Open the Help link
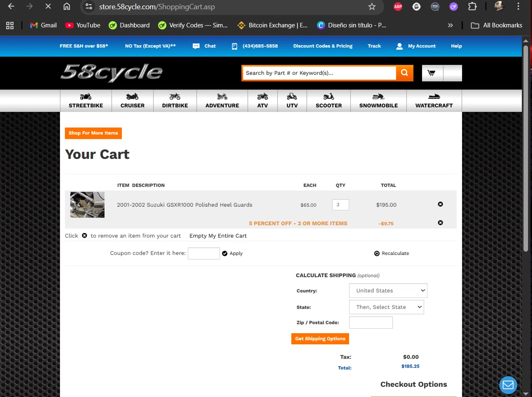The image size is (532, 397). (456, 46)
